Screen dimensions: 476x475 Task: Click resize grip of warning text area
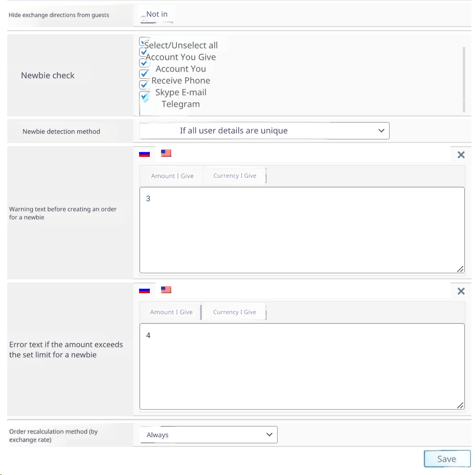460,269
